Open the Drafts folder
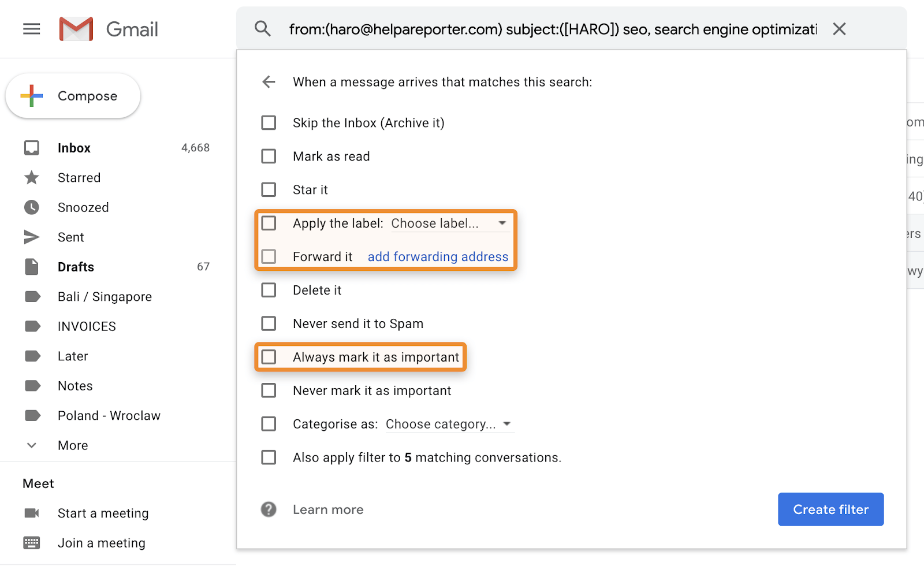The width and height of the screenshot is (924, 566). pyautogui.click(x=75, y=266)
